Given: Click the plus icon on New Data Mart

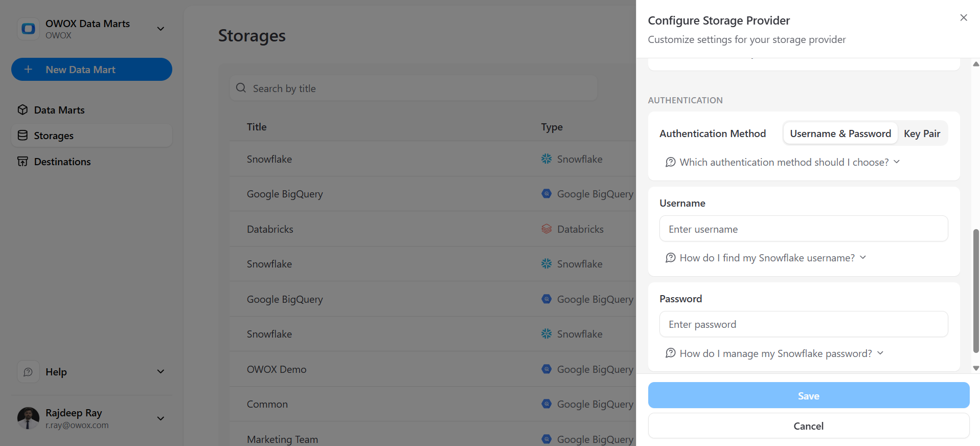Looking at the screenshot, I should point(28,69).
